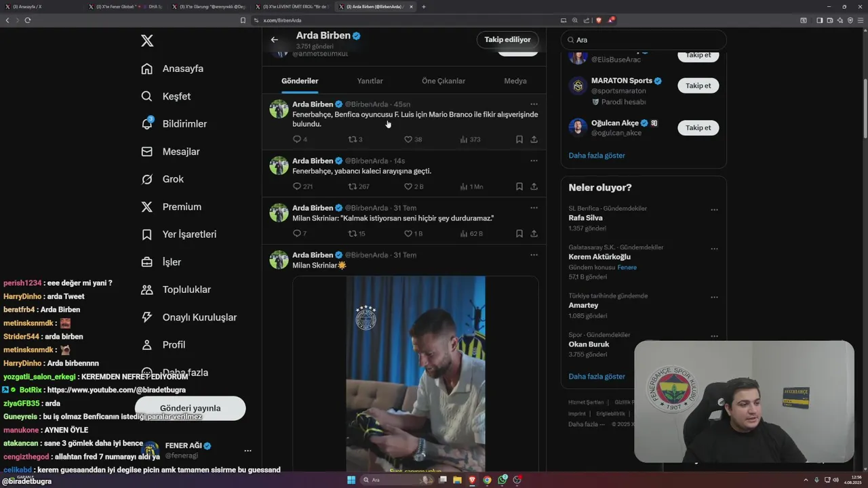Open Anasayfa in the left sidebar
The height and width of the screenshot is (488, 868).
pos(172,68)
